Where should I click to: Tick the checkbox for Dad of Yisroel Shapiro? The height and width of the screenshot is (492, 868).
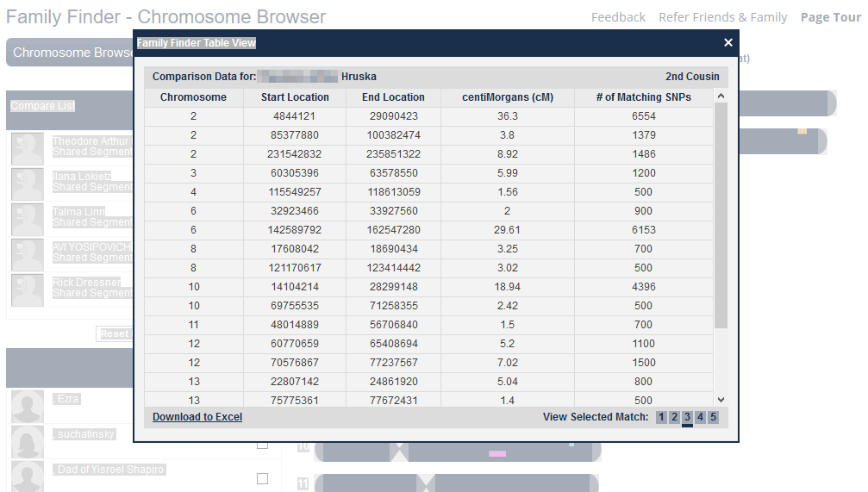coord(262,479)
